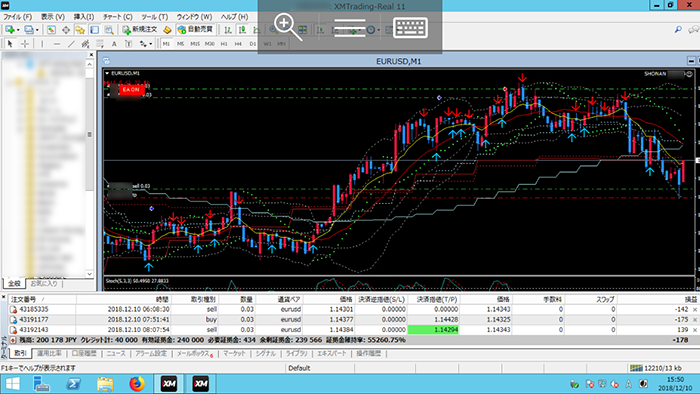Click the magnifier zoom overlay icon
This screenshot has height=394, width=700.
click(x=288, y=27)
